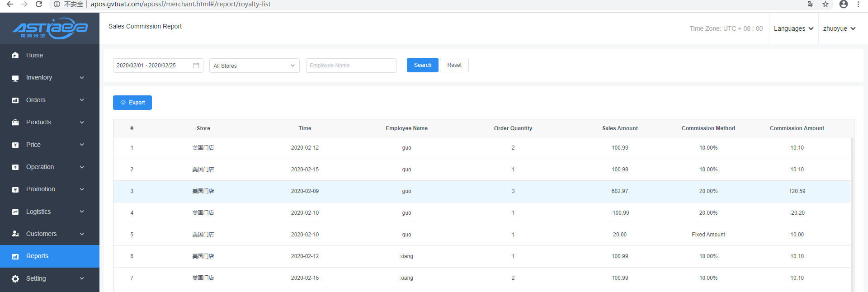Bookmark page with the star icon
Screen dimensions: 868x292
826,4
